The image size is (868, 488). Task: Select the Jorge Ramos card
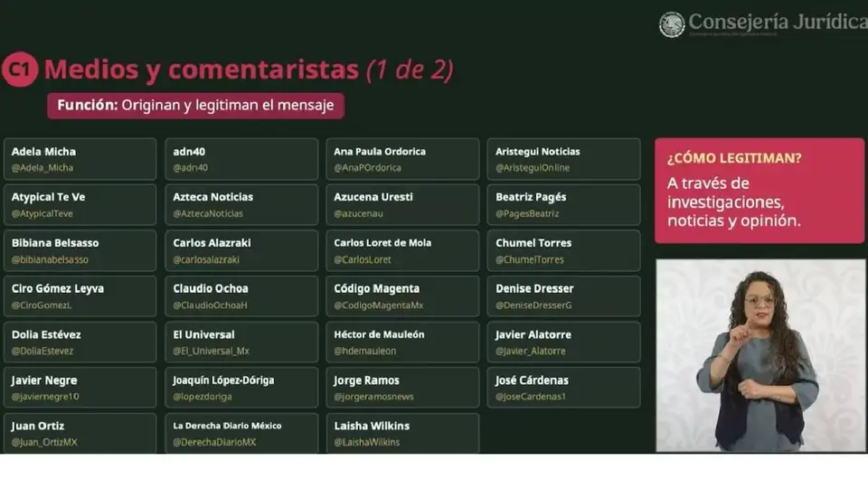pos(402,388)
